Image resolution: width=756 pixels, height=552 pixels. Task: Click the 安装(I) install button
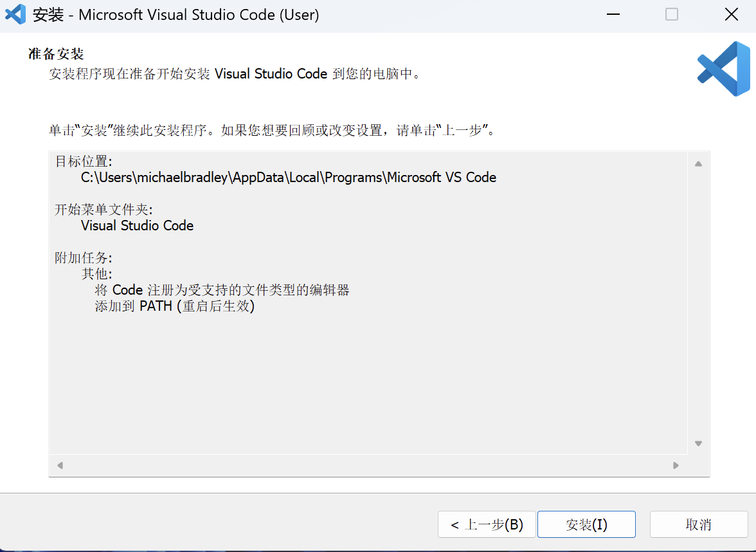(x=586, y=524)
